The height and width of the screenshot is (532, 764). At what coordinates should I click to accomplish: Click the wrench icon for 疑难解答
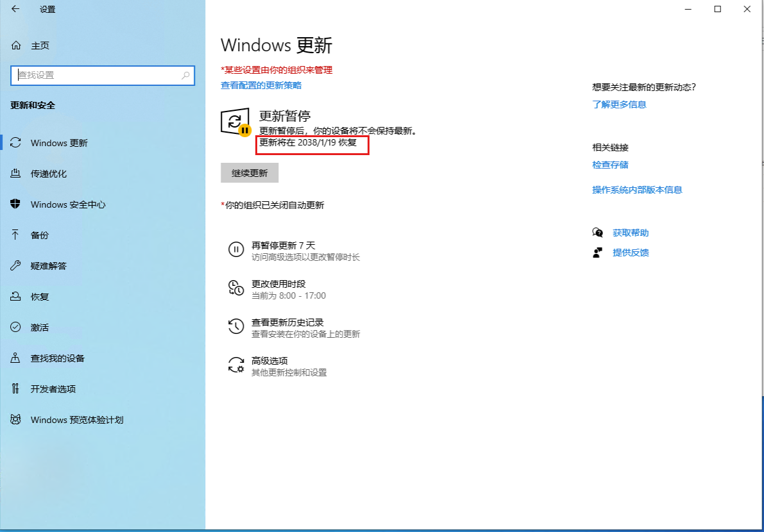click(x=15, y=266)
